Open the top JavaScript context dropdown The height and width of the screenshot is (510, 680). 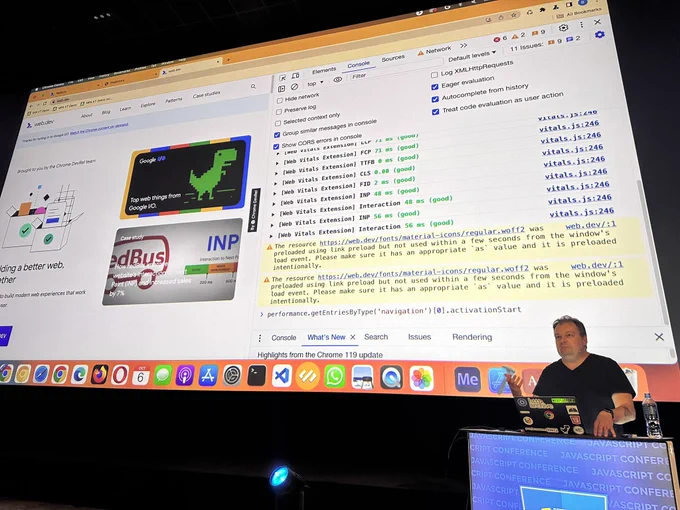[315, 83]
